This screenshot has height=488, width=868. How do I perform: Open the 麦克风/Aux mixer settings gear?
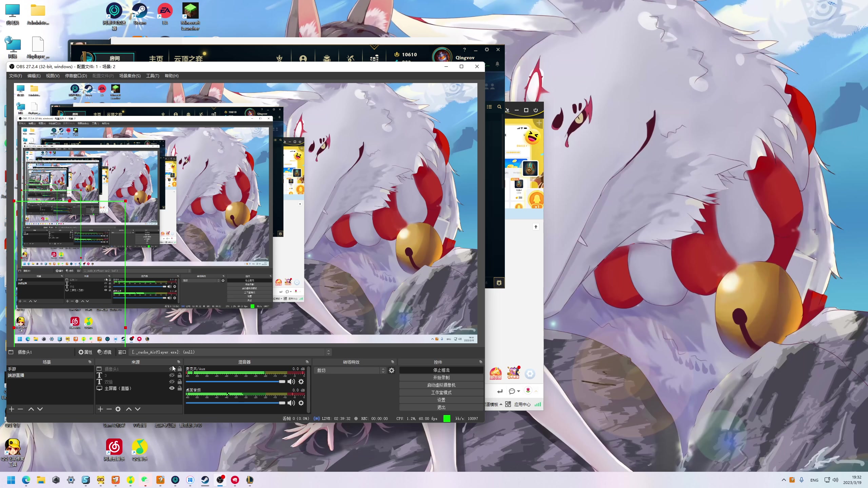301,382
